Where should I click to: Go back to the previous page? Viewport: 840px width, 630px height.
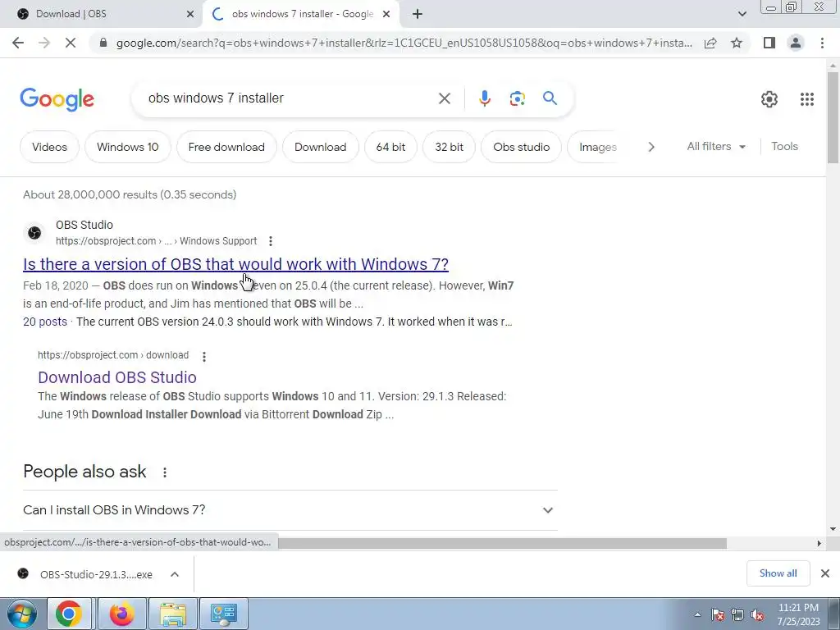click(18, 43)
